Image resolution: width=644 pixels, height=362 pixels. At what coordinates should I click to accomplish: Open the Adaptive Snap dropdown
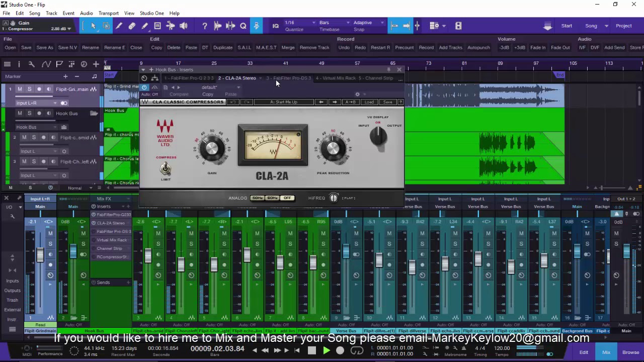369,23
